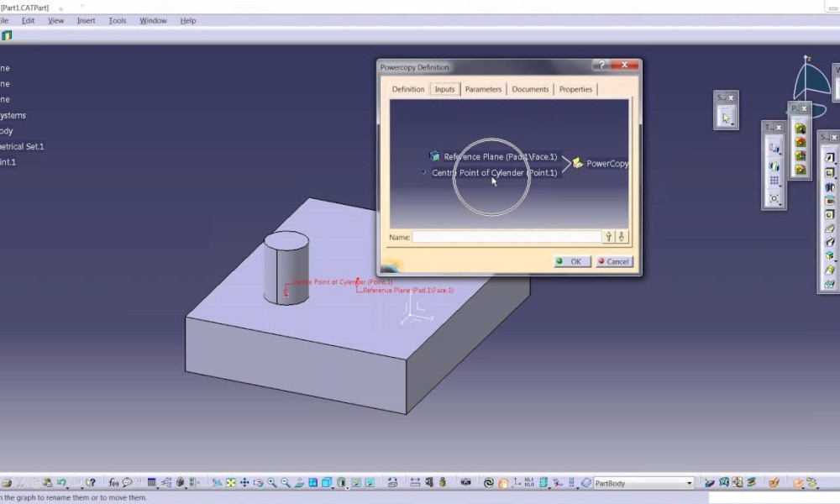Click the shading view mode icon

(341, 482)
